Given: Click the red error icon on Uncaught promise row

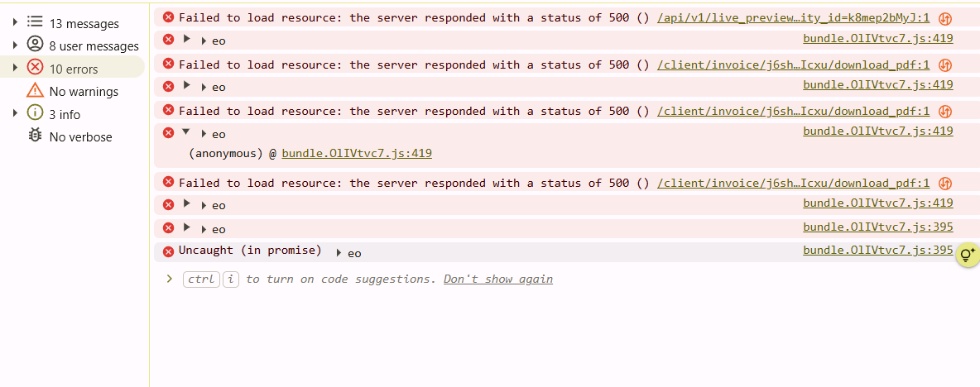Looking at the screenshot, I should point(169,251).
